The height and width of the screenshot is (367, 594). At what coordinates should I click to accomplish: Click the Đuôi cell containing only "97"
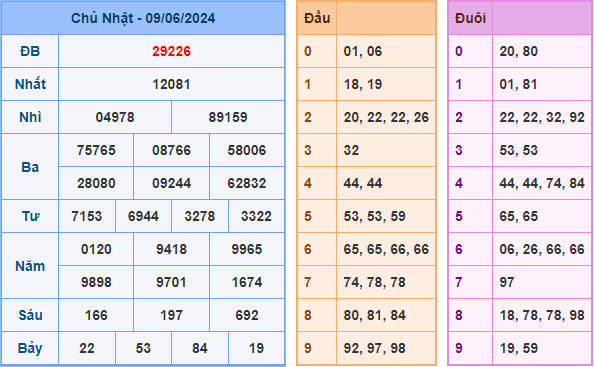point(542,282)
